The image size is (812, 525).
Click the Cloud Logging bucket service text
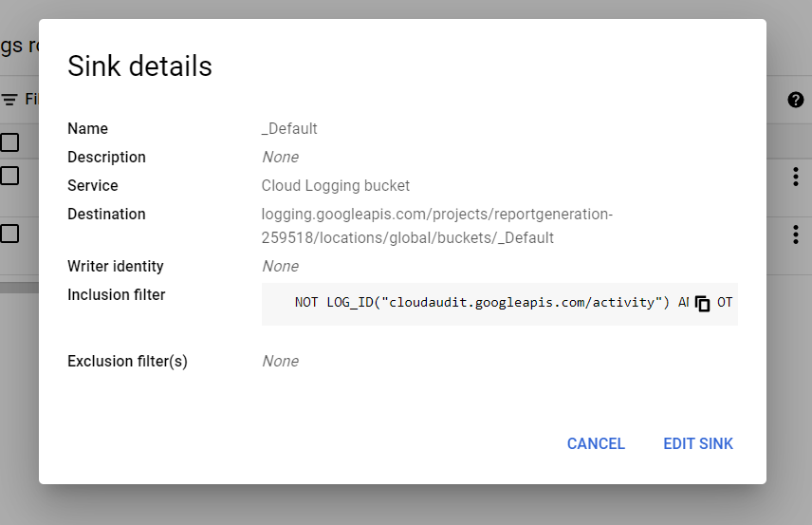click(x=336, y=186)
